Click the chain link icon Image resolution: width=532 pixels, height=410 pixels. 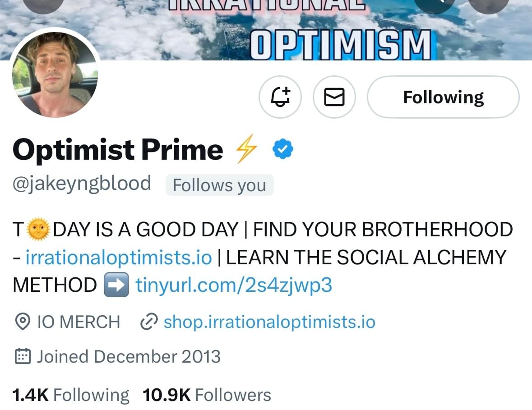tap(149, 322)
